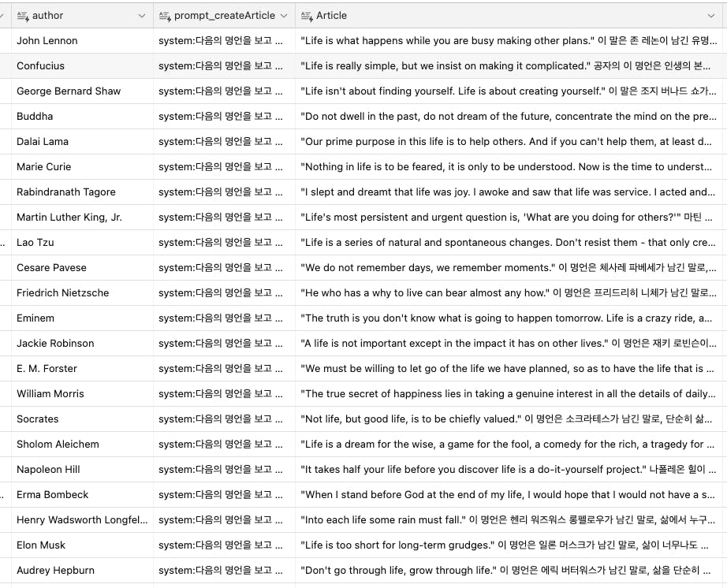This screenshot has width=727, height=588.
Task: Select the Cesare Pavese cell
Action: [x=82, y=268]
